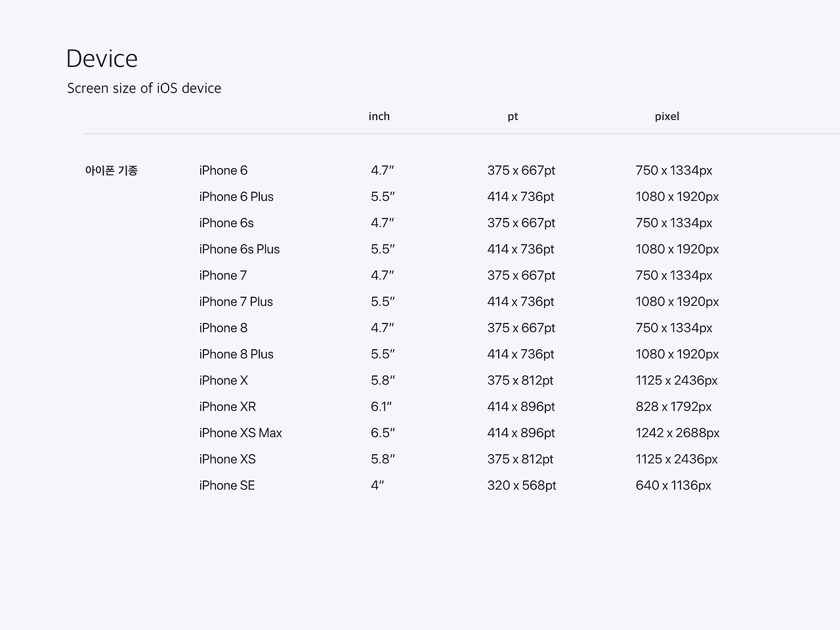The width and height of the screenshot is (840, 630).
Task: Click the "inch" column header
Action: 379,116
